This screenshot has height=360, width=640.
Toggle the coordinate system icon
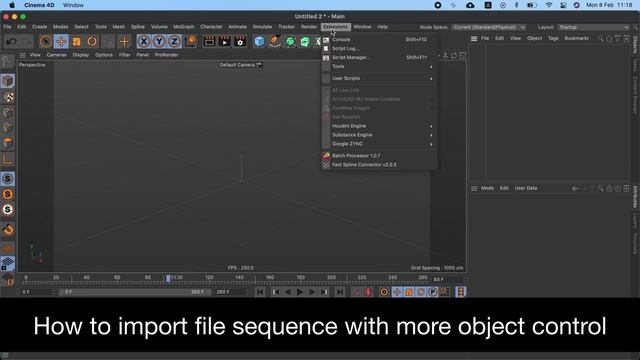pyautogui.click(x=190, y=42)
